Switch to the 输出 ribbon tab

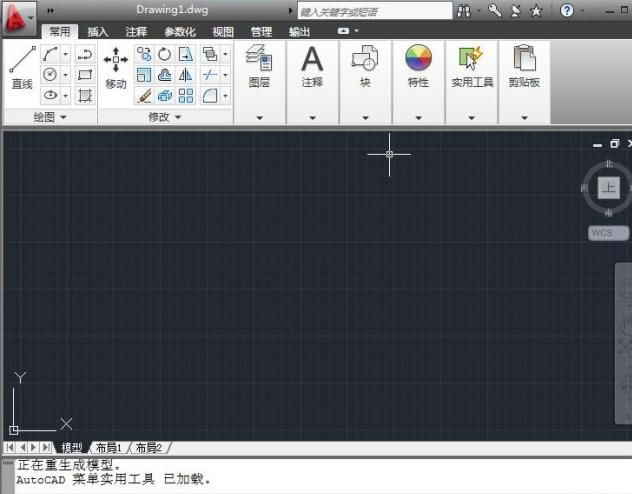299,32
